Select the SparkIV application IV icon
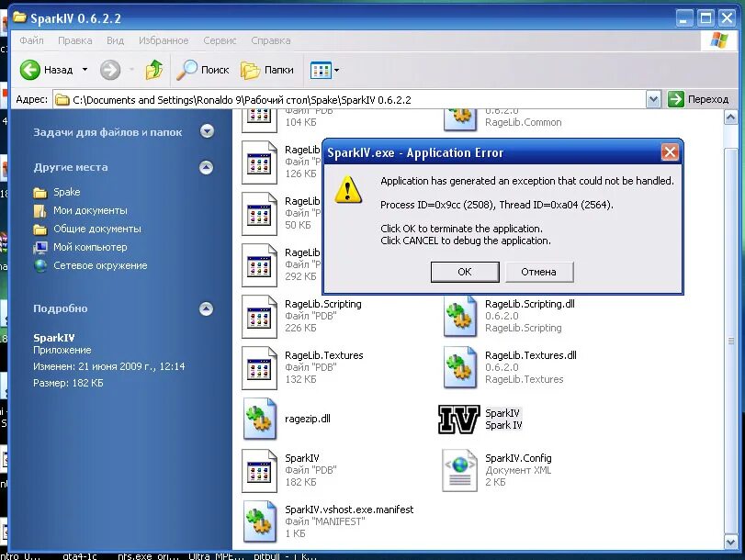The image size is (745, 560). point(459,419)
